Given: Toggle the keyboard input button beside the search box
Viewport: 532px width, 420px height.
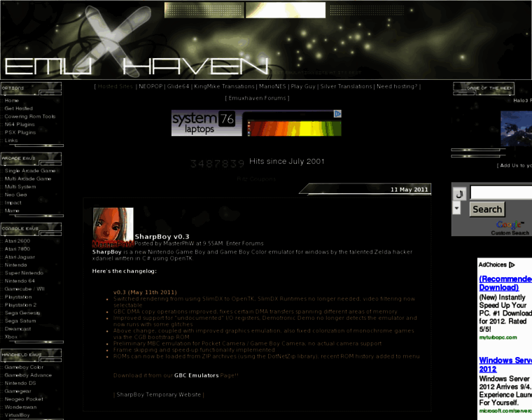Looking at the screenshot, I should click(x=459, y=194).
